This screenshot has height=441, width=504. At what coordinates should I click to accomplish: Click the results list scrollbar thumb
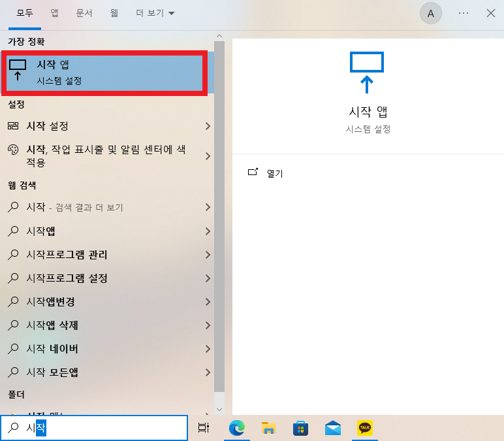219,216
